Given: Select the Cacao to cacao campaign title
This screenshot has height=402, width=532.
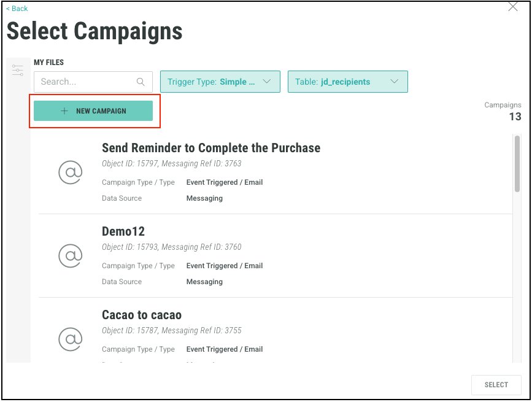Looking at the screenshot, I should (x=142, y=315).
